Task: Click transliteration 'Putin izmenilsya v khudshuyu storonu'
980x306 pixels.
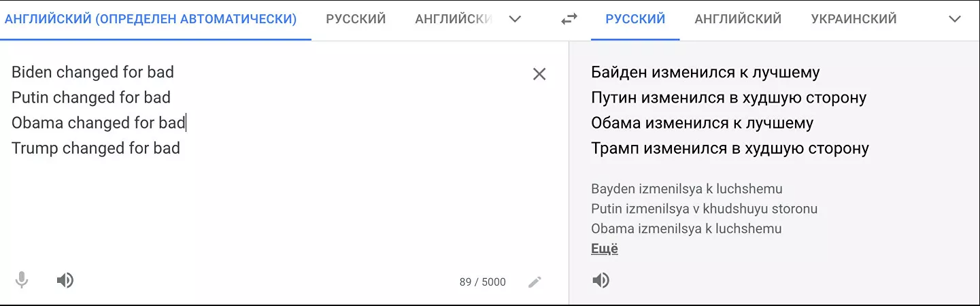Action: (x=704, y=209)
